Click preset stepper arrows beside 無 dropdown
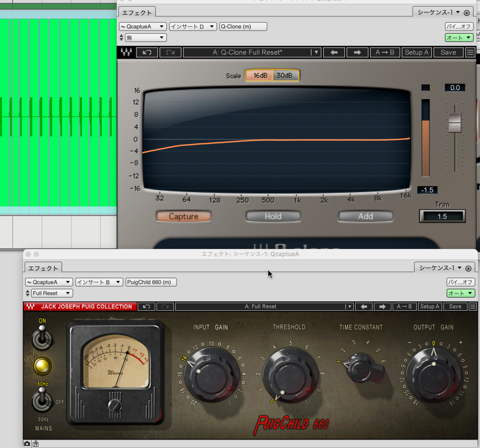This screenshot has width=480, height=448. click(122, 38)
